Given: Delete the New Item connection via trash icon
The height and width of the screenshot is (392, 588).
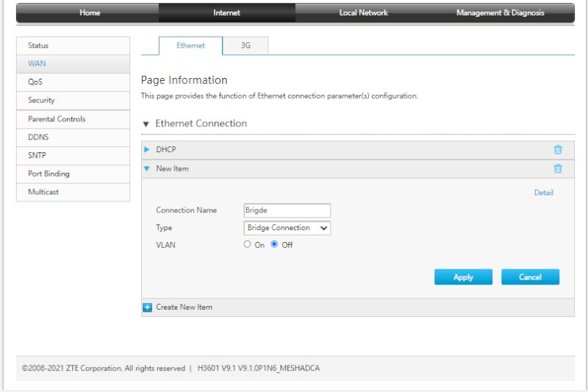Looking at the screenshot, I should tap(558, 169).
